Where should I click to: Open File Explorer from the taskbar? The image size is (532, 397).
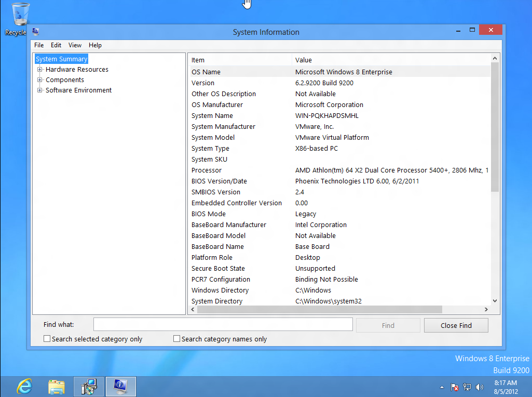pos(57,387)
